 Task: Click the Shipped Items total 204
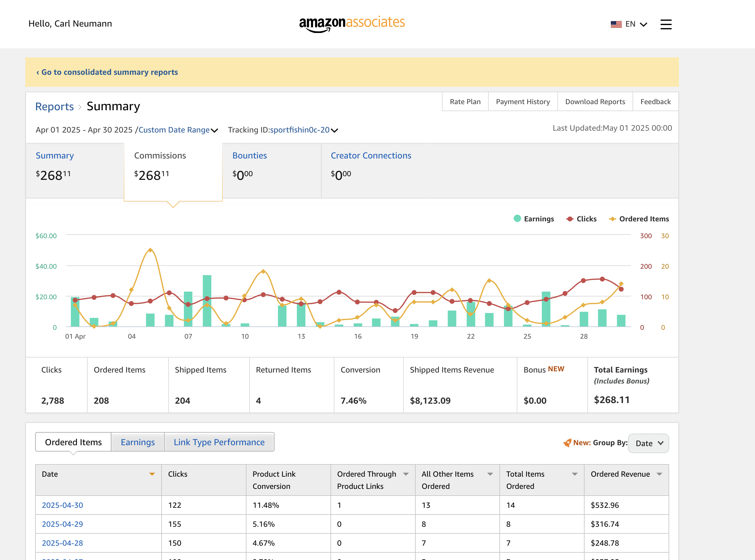coord(182,401)
